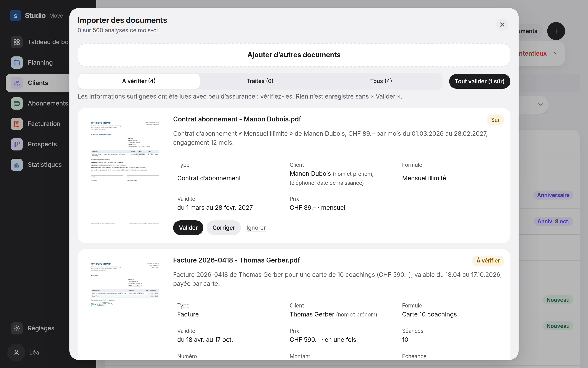This screenshot has width=588, height=368.
Task: Click Tout valider (1 sûr) button
Action: point(479,81)
